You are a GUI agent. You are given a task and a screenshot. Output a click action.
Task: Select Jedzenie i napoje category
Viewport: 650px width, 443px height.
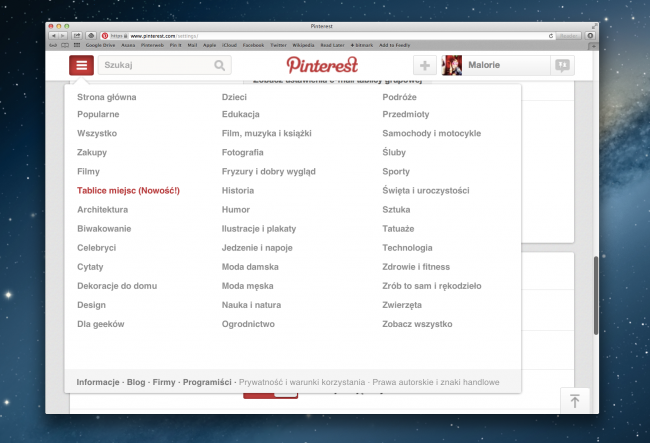(257, 248)
